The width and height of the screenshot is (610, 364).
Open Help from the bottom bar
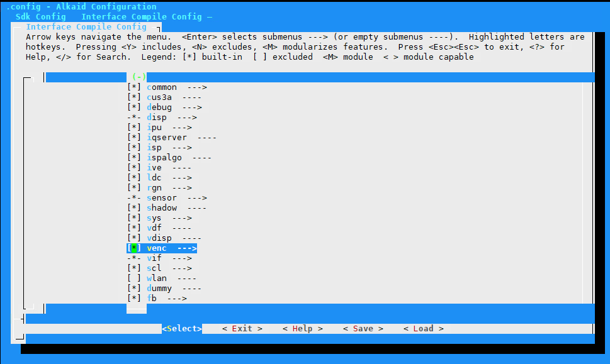pos(303,329)
